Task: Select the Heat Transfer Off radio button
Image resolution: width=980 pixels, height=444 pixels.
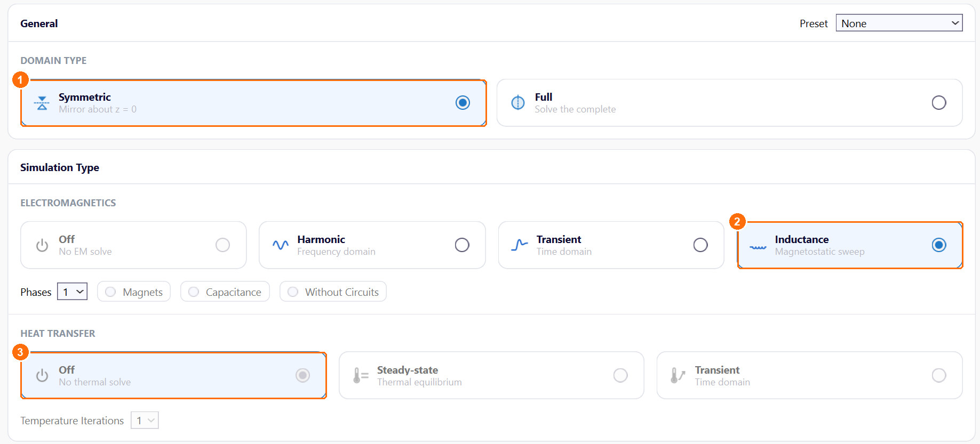Action: (303, 375)
